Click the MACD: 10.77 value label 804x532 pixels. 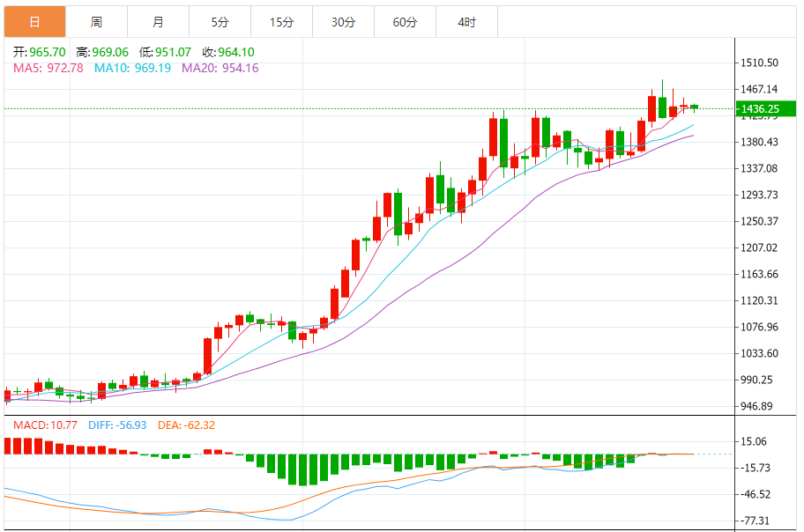click(x=45, y=425)
